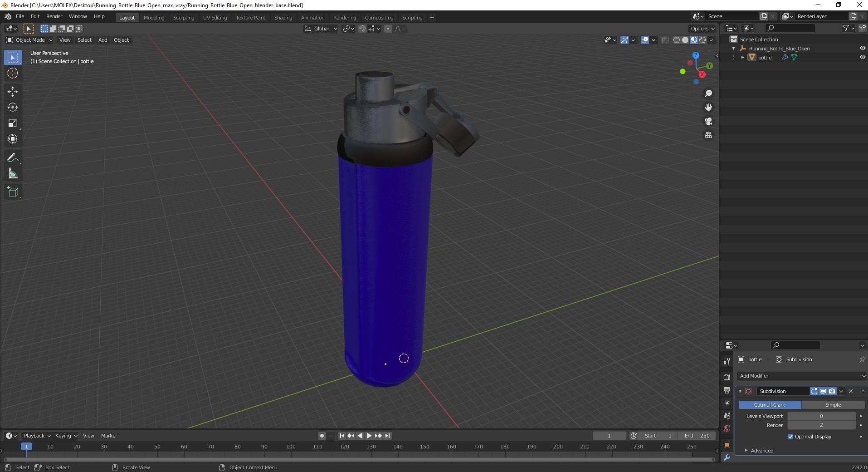Open the View Layer properties tab icon
This screenshot has height=472, width=868.
point(727,403)
